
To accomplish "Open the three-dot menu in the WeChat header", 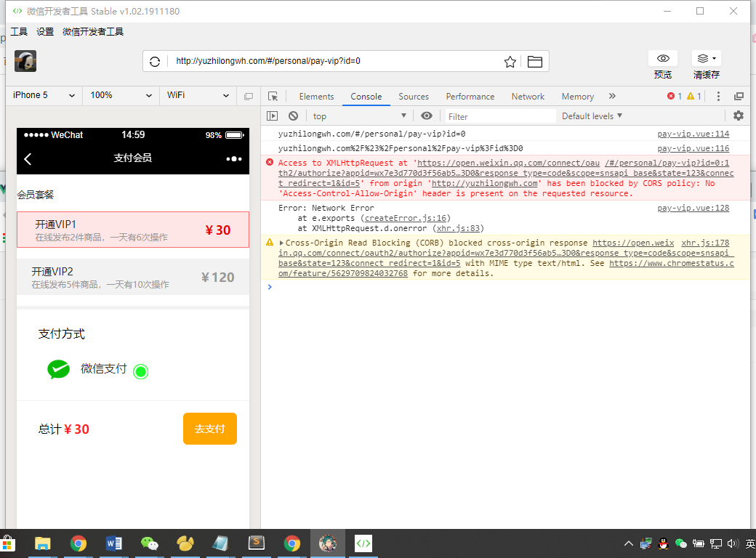I will click(x=234, y=158).
